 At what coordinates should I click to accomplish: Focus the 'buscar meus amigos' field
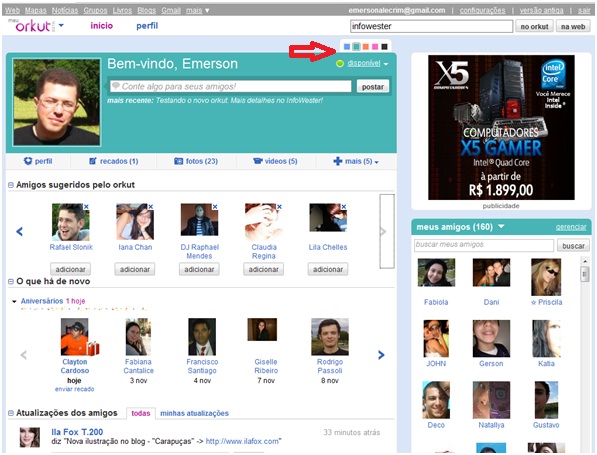484,245
